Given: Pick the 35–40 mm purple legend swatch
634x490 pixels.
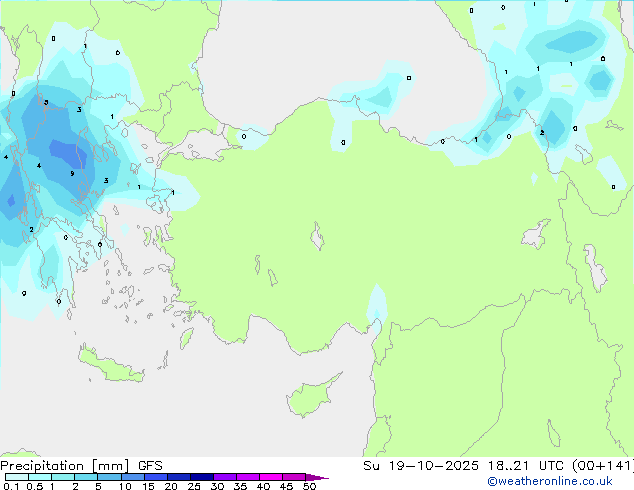Looking at the screenshot, I should pos(247,477).
